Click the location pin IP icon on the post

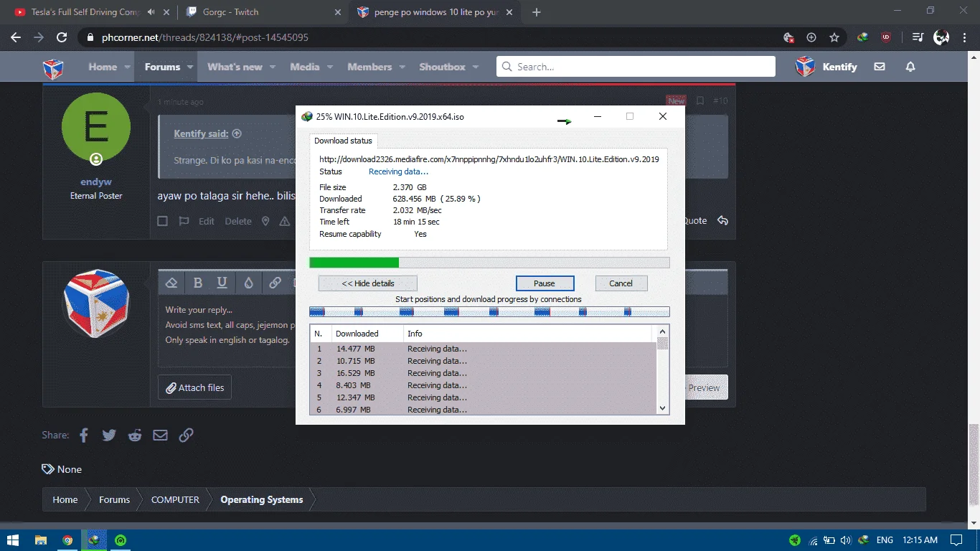click(x=265, y=221)
